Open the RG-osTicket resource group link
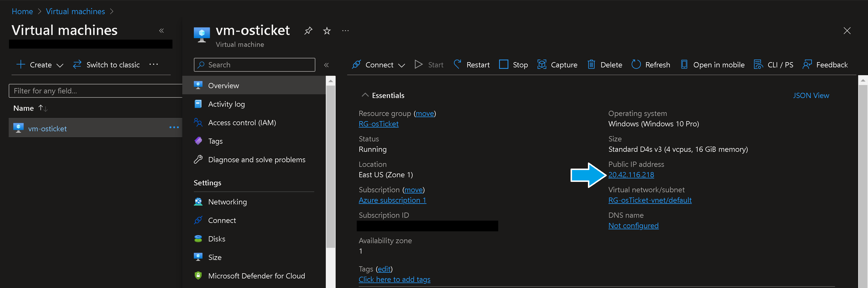This screenshot has width=868, height=288. click(x=378, y=124)
